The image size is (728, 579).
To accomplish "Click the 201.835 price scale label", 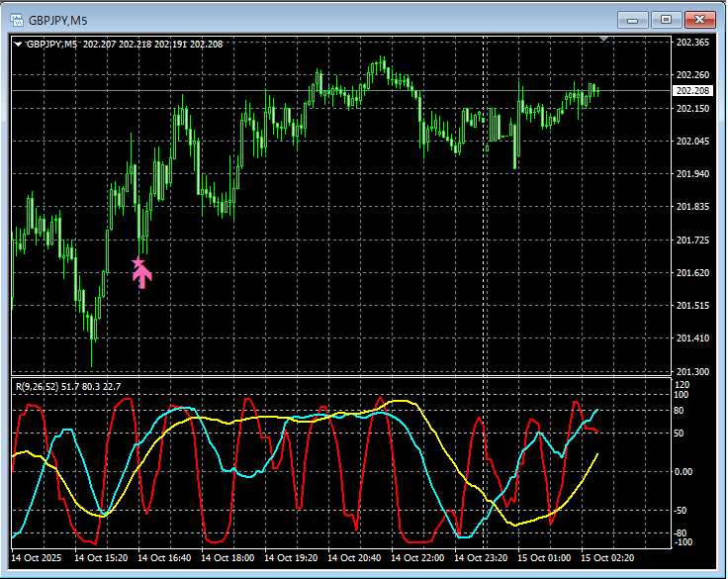I will [692, 207].
